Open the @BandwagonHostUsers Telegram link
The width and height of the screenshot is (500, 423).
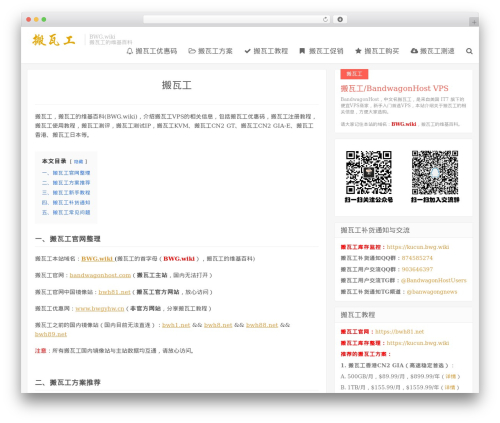coord(434,280)
